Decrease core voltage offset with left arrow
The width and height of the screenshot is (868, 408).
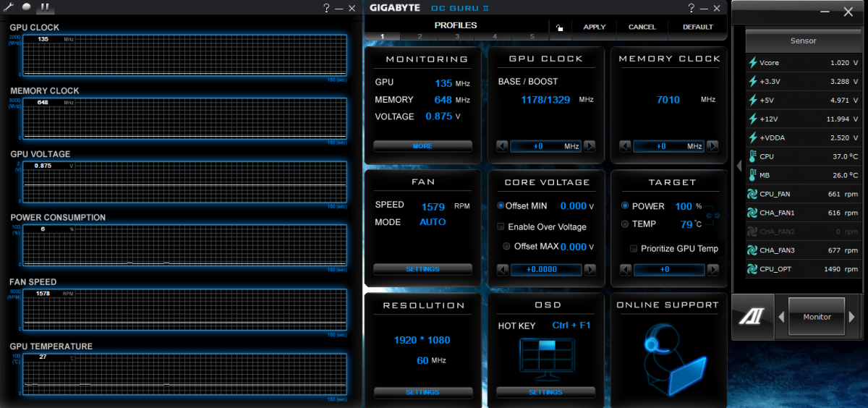(503, 270)
